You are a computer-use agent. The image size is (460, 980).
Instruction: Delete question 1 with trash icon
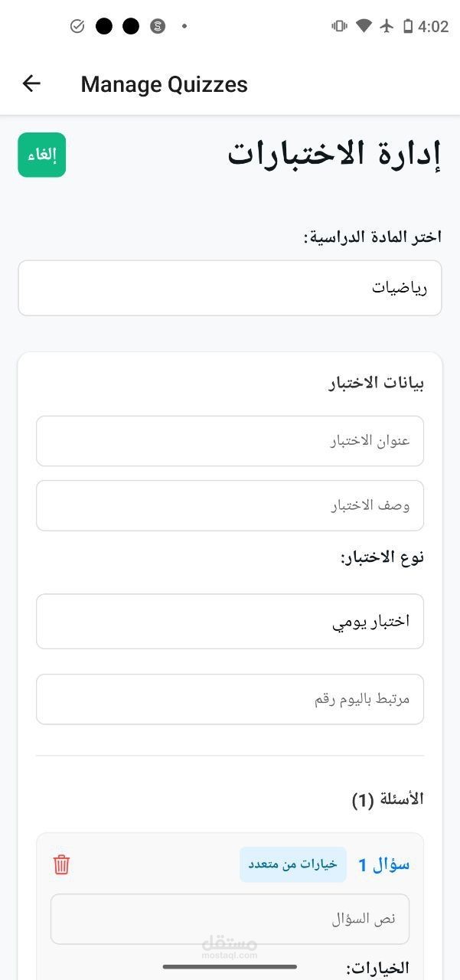pos(62,864)
